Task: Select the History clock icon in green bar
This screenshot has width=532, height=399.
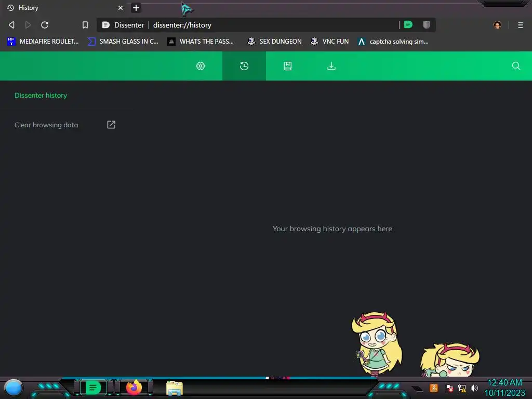Action: 244,66
